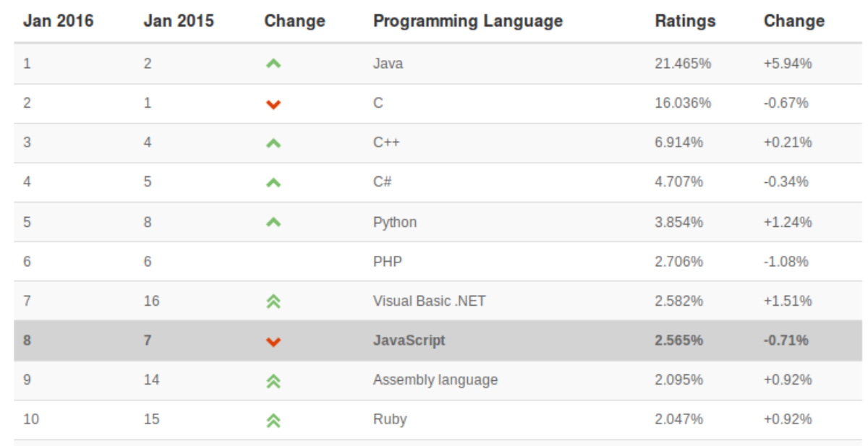Click the Jan 2016 column header

click(x=58, y=21)
